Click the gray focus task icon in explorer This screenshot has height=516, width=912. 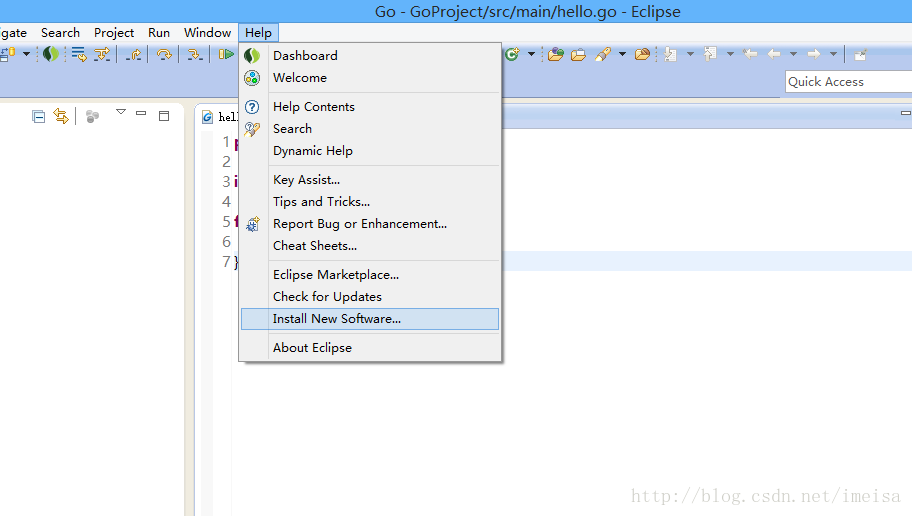tap(92, 116)
